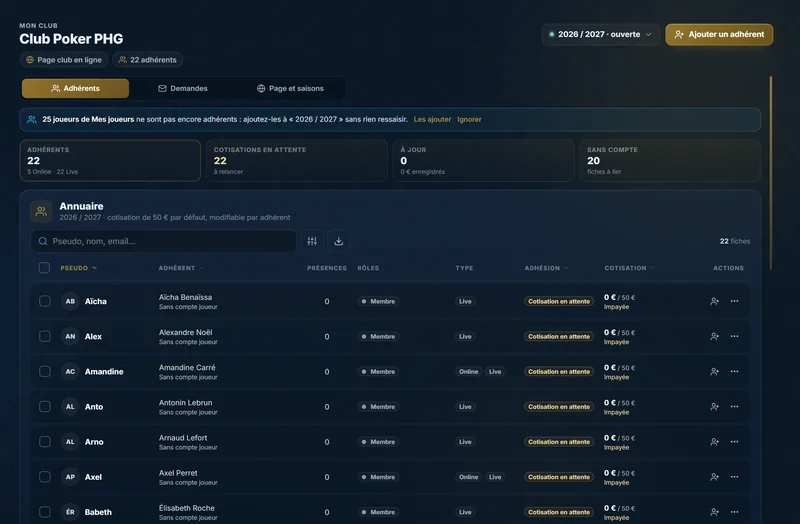Switch to the Demandes tab
Screen dimensions: 800x524
183,88
